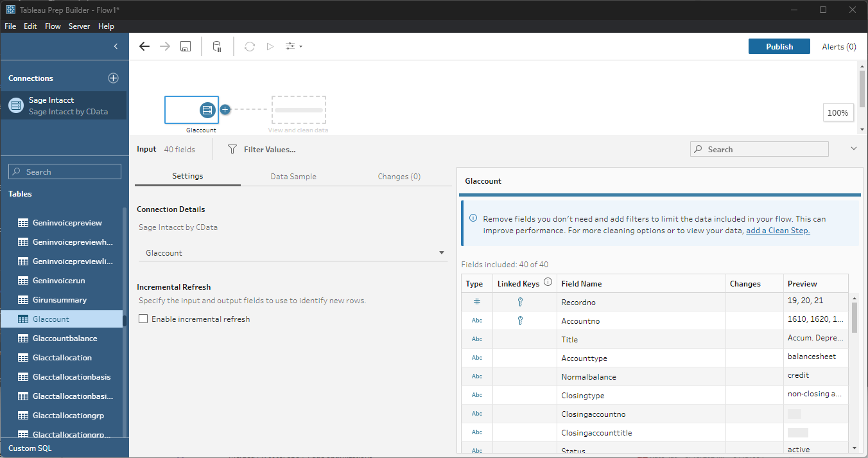The width and height of the screenshot is (868, 458).
Task: Click the back arrow in toolbar
Action: (144, 46)
